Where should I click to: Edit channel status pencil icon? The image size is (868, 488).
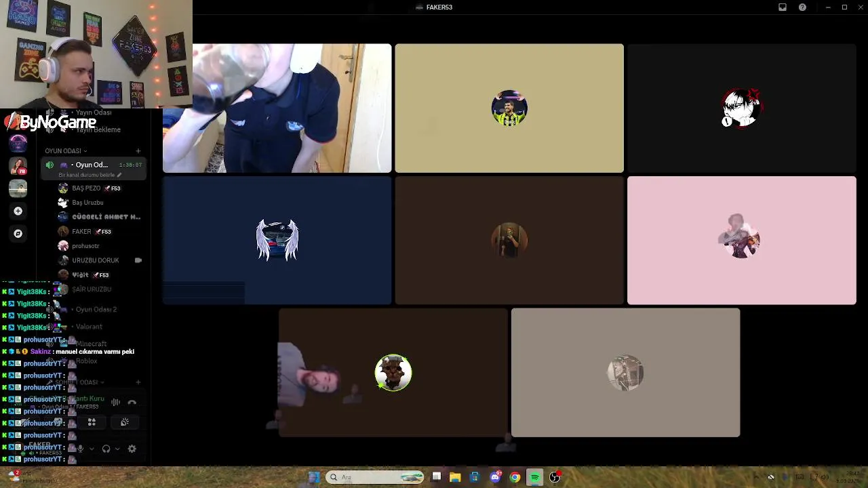pyautogui.click(x=119, y=175)
